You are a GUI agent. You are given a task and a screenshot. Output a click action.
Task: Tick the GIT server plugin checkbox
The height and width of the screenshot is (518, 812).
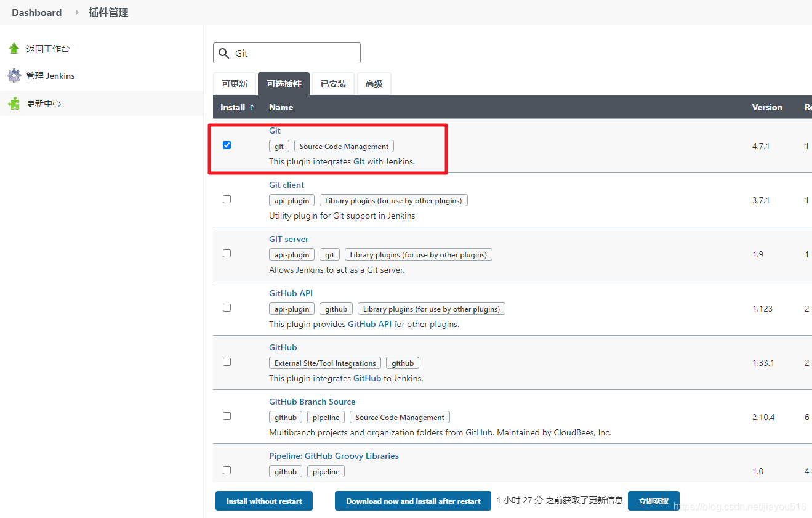pos(227,254)
